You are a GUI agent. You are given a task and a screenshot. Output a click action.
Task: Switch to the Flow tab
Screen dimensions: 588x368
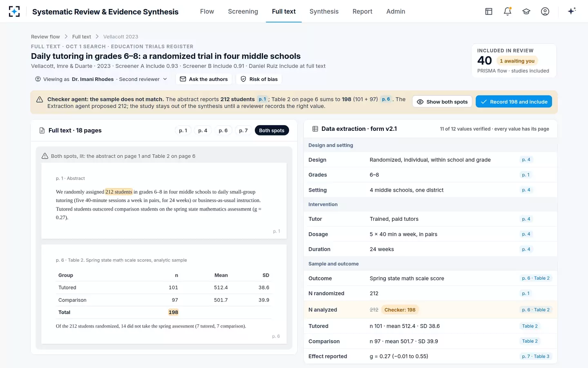click(207, 11)
